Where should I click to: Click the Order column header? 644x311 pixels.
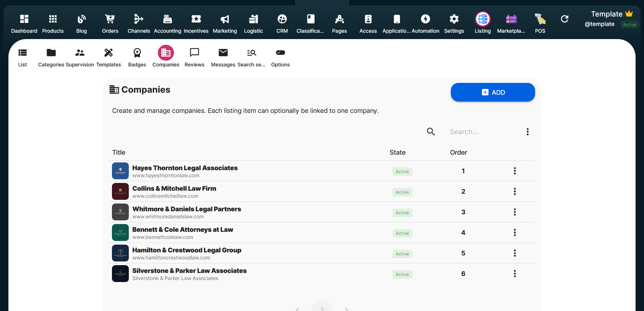[459, 152]
